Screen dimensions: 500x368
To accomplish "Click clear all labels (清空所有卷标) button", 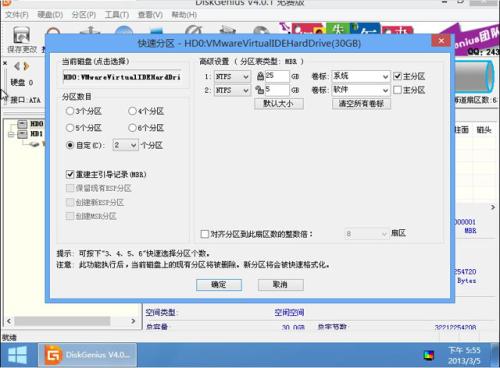I will tap(361, 104).
